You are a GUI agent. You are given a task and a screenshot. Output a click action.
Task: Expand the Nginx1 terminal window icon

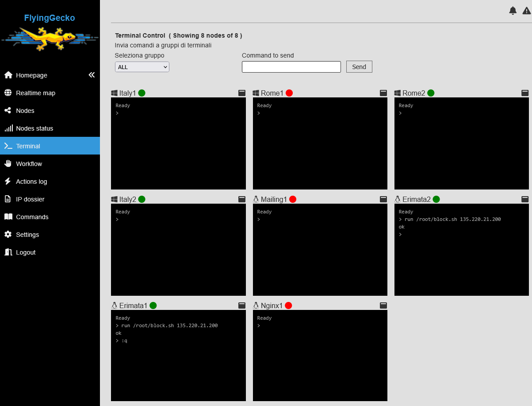coord(383,305)
